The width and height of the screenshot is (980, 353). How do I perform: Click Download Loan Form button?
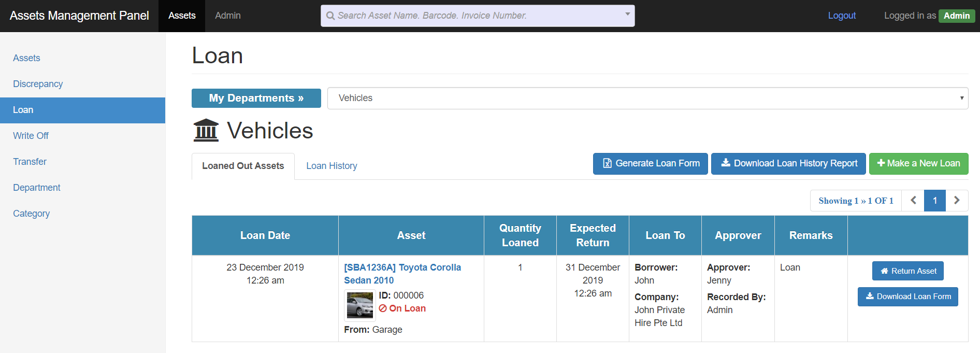(908, 296)
